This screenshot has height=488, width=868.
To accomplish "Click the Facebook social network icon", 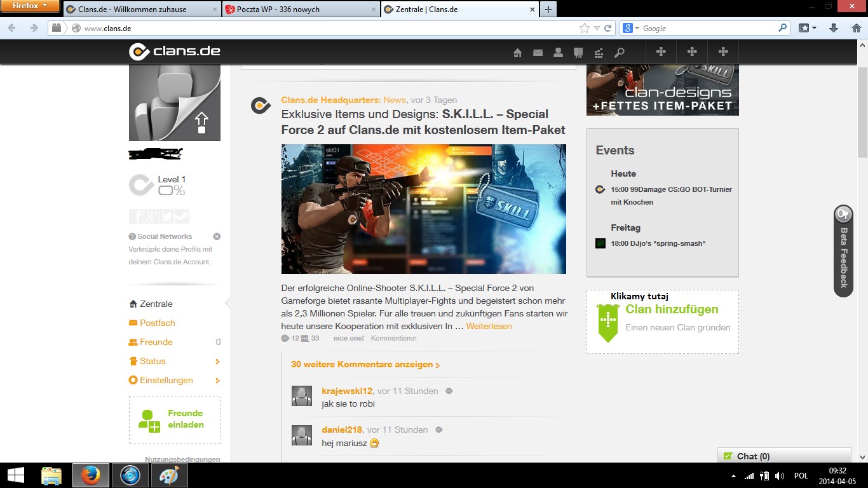I will [136, 216].
